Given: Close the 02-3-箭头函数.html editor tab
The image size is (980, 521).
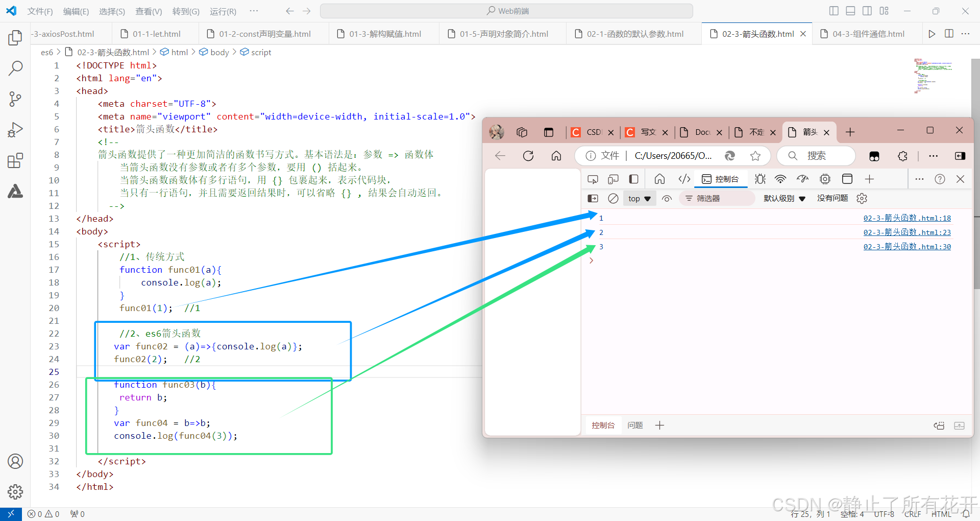Looking at the screenshot, I should pyautogui.click(x=803, y=34).
